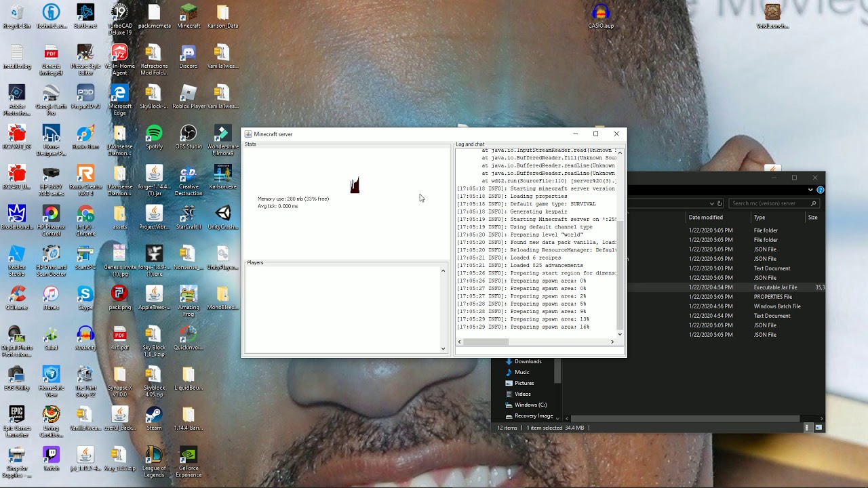This screenshot has height=488, width=868.
Task: Refresh the File Explorer address bar
Action: point(719,203)
